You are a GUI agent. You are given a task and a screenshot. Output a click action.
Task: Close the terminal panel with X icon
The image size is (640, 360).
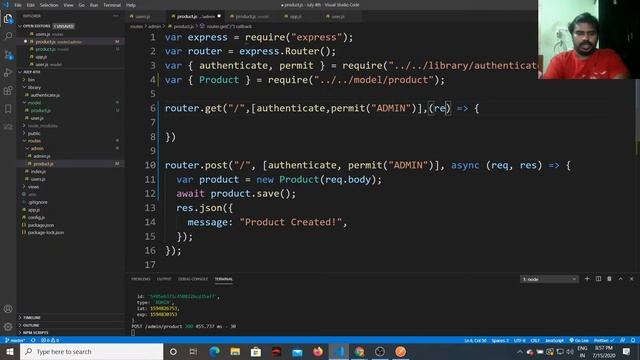click(x=631, y=279)
